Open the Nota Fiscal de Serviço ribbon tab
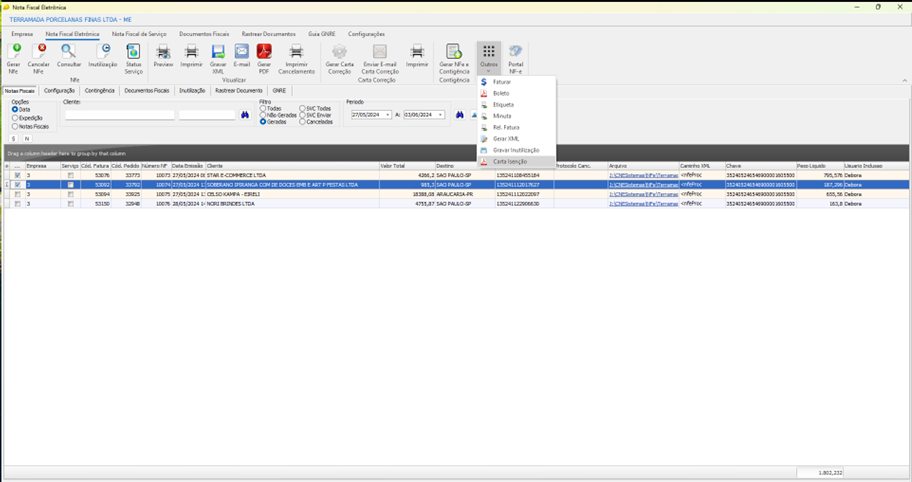912x482 pixels. (x=139, y=34)
